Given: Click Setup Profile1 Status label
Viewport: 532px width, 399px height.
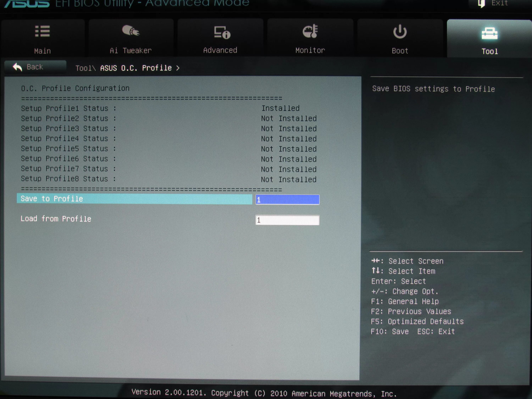Looking at the screenshot, I should point(69,108).
